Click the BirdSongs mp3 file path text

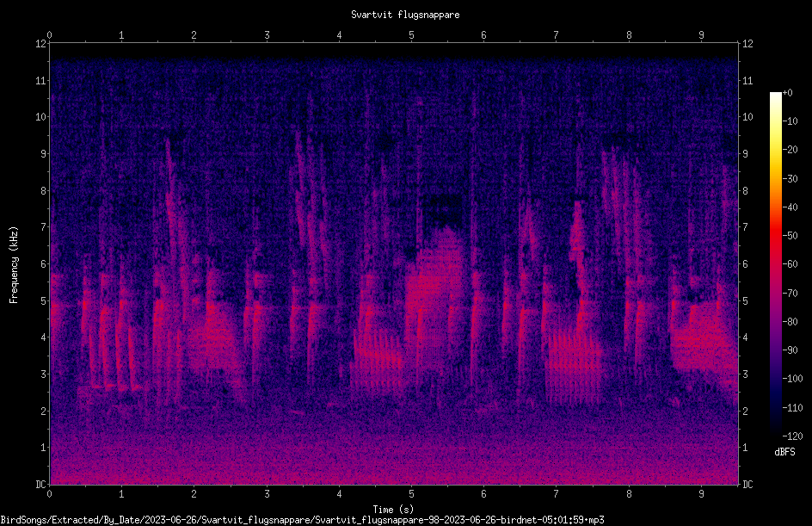coord(302,520)
